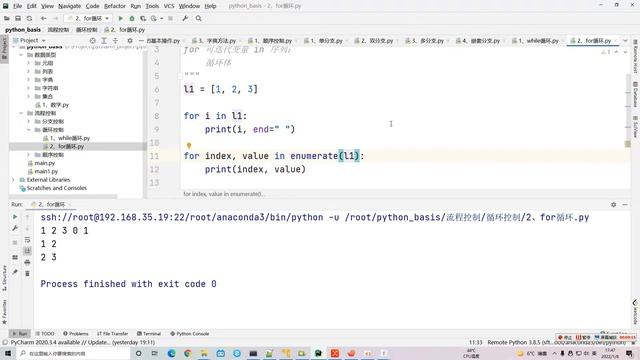The image size is (640, 360).
Task: Click the Reload from Disk sync icon
Action: click(x=29, y=18)
